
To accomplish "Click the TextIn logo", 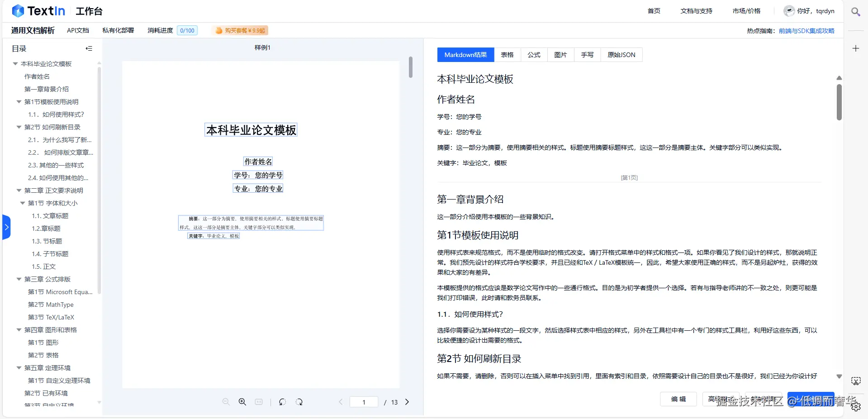I will [38, 11].
